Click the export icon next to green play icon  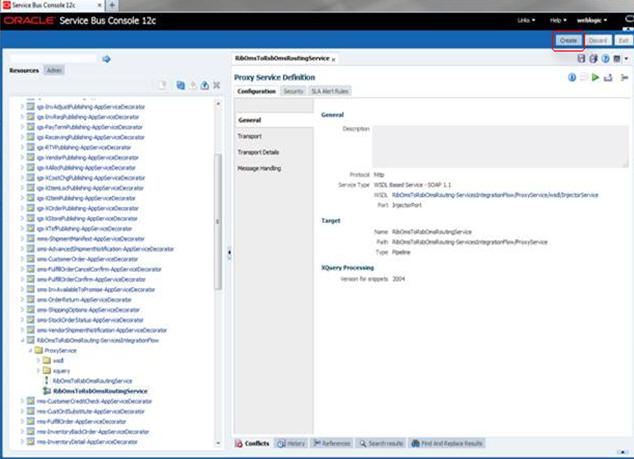[x=608, y=77]
